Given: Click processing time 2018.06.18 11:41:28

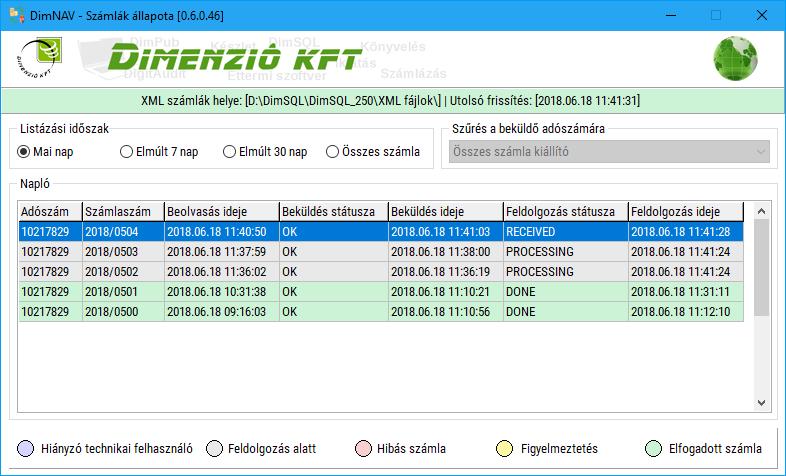Looking at the screenshot, I should (x=686, y=231).
